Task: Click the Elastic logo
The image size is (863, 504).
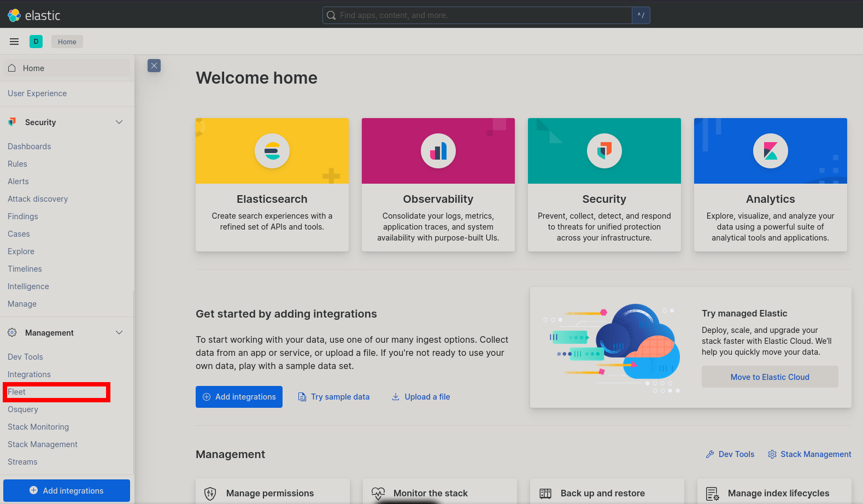Action: tap(34, 15)
